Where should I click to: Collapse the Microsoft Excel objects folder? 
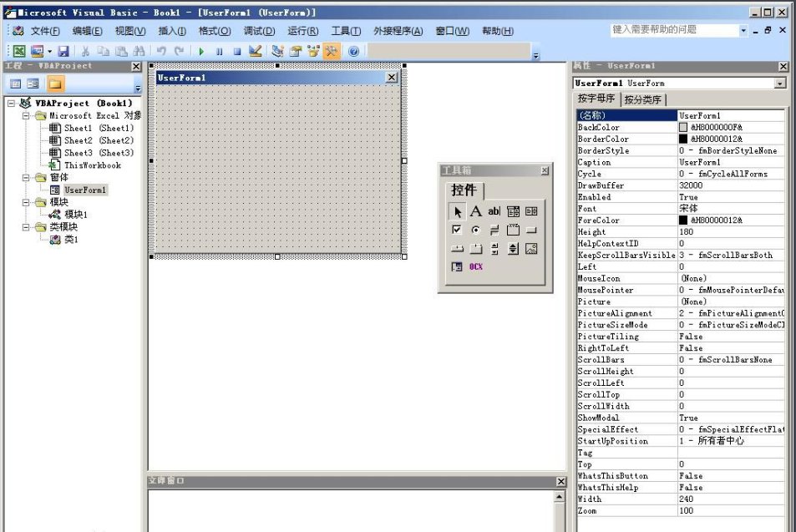(x=27, y=116)
